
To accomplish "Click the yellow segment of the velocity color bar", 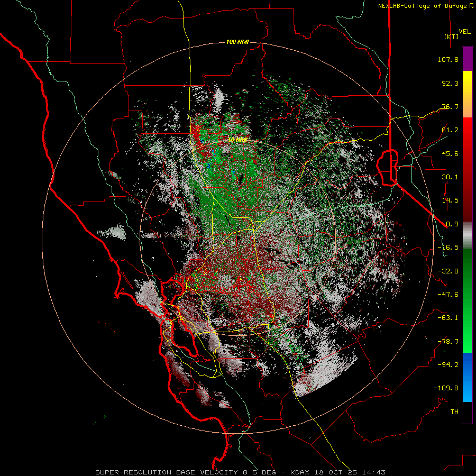I will tap(467, 79).
